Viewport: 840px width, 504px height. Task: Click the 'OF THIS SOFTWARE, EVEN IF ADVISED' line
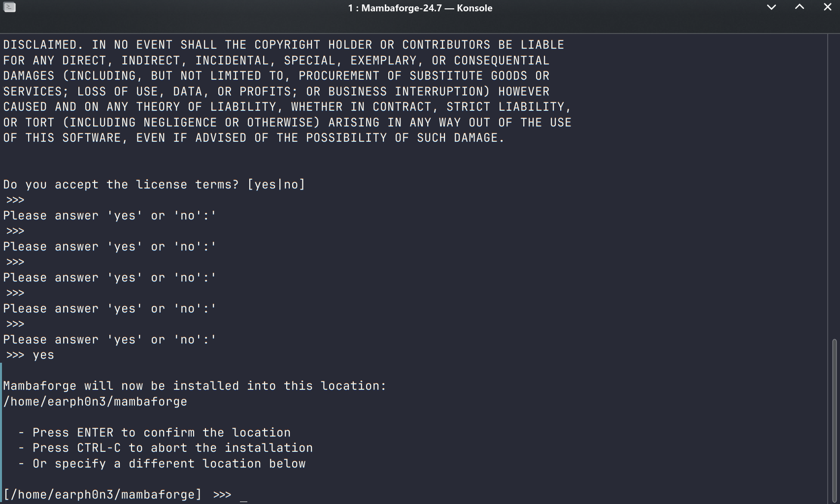tap(254, 138)
